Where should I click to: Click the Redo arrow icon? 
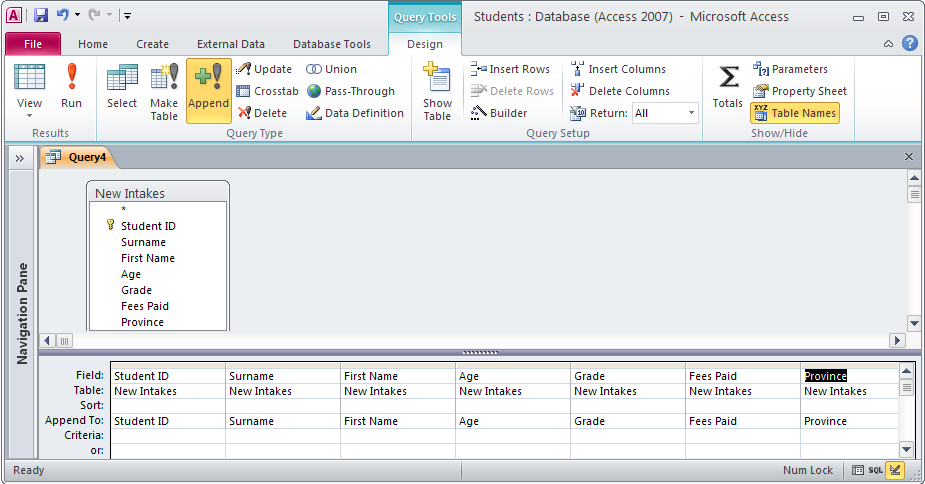pos(94,15)
